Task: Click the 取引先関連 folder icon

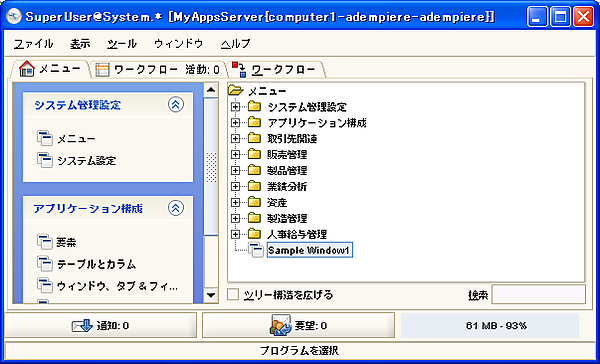Action: point(254,138)
